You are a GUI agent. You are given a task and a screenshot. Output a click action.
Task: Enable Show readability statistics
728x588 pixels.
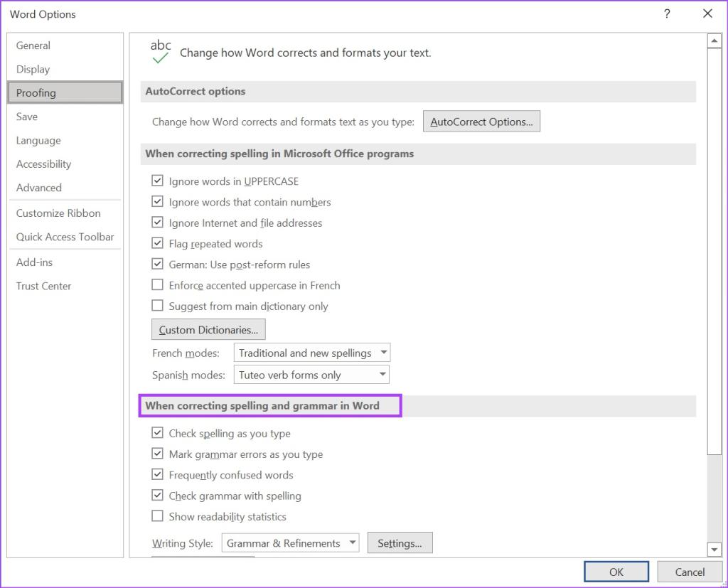click(x=157, y=516)
